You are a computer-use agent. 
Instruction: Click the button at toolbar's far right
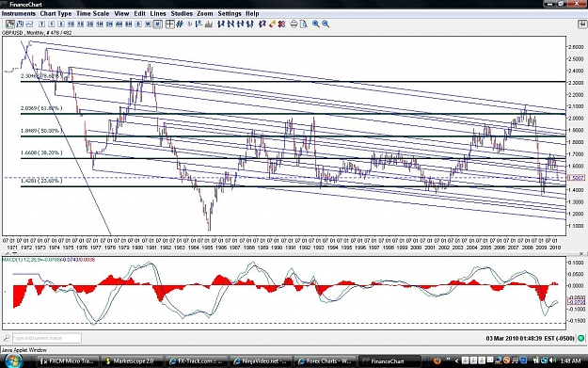(x=582, y=24)
